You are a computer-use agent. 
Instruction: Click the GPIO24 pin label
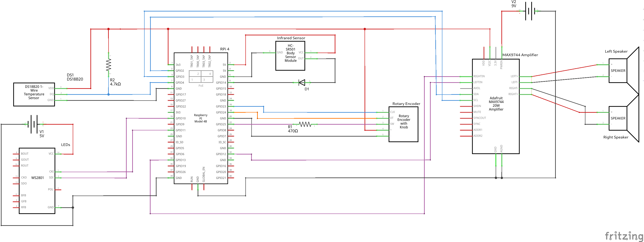point(221,112)
